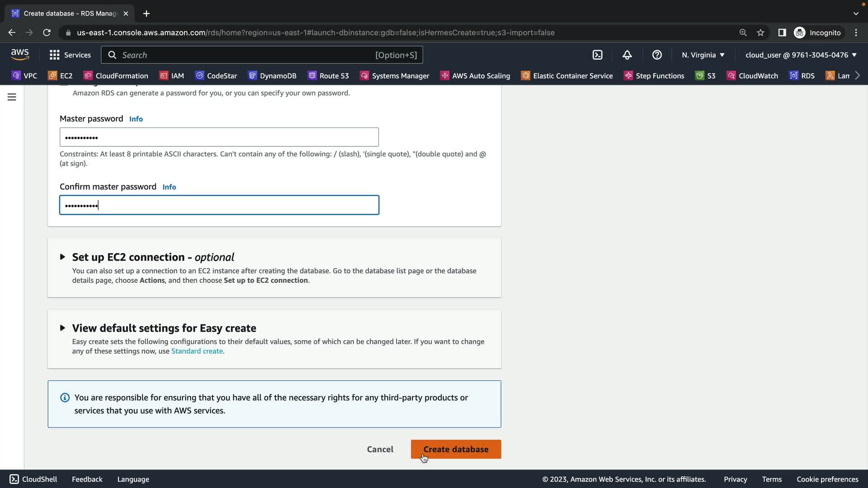Open the notifications bell
Viewport: 868px width, 488px height.
627,55
